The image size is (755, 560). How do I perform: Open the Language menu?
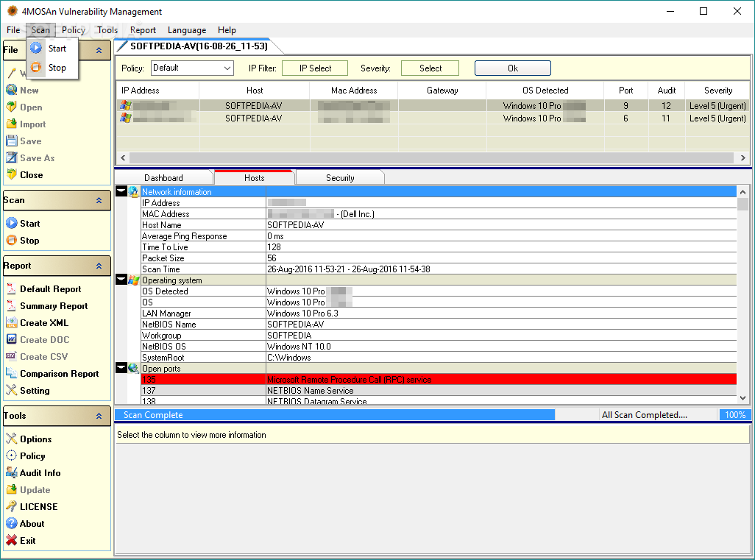[187, 30]
